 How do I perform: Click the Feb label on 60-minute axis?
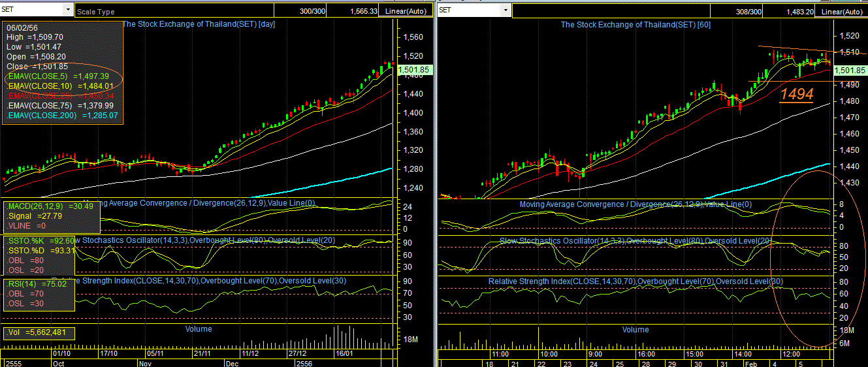[752, 363]
